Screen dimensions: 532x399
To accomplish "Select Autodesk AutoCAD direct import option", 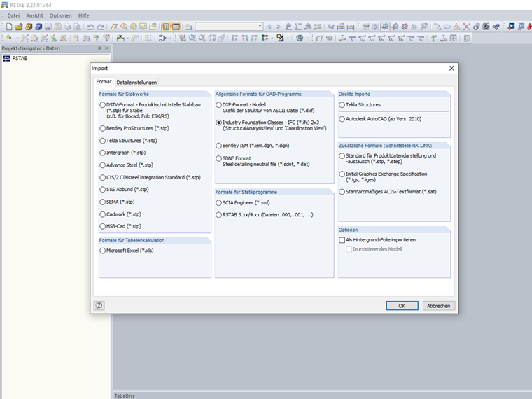I will (x=342, y=119).
